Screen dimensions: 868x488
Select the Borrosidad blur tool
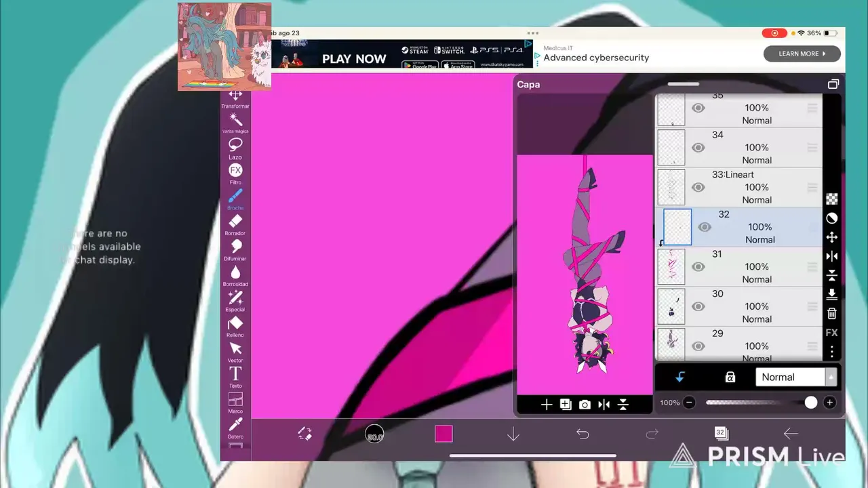[x=235, y=275]
